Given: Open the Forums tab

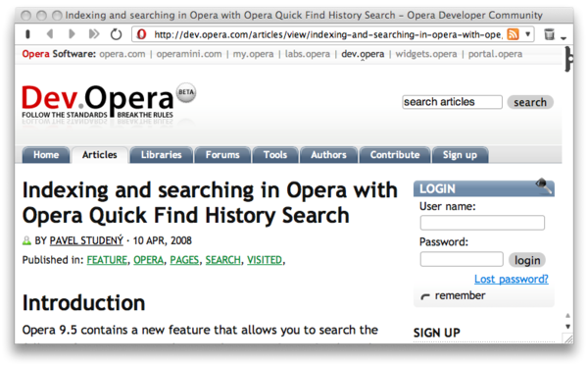Looking at the screenshot, I should click(222, 155).
